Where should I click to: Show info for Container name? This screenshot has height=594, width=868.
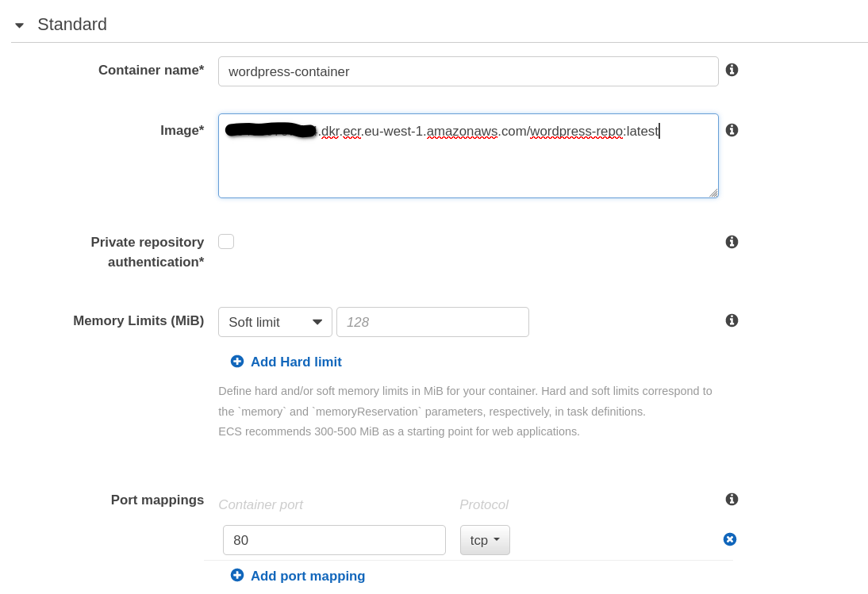tap(732, 70)
